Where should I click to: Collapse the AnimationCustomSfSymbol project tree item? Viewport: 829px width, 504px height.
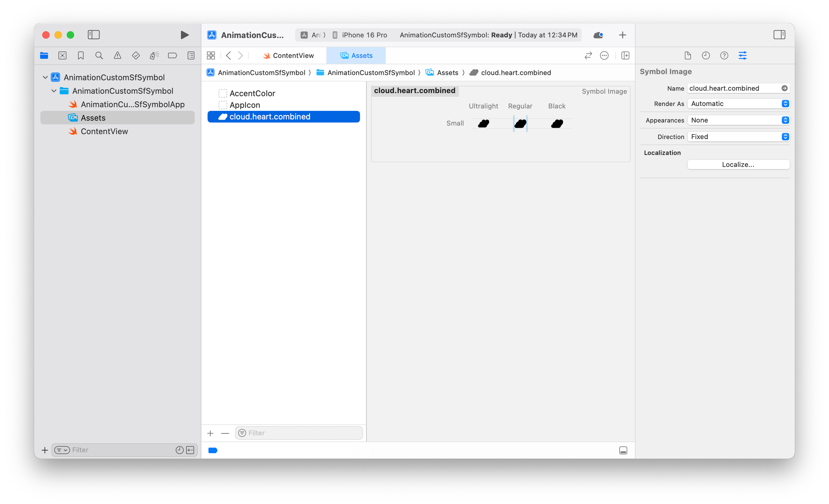click(45, 77)
